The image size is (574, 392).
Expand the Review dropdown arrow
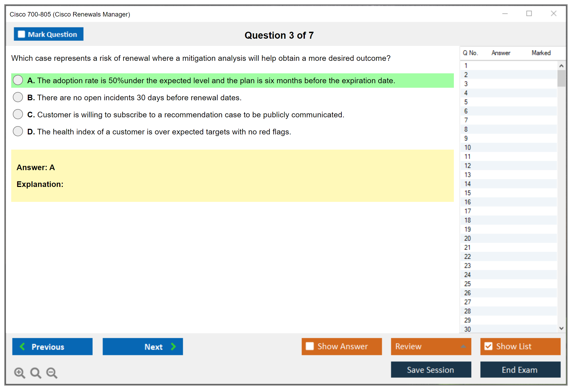pos(463,346)
